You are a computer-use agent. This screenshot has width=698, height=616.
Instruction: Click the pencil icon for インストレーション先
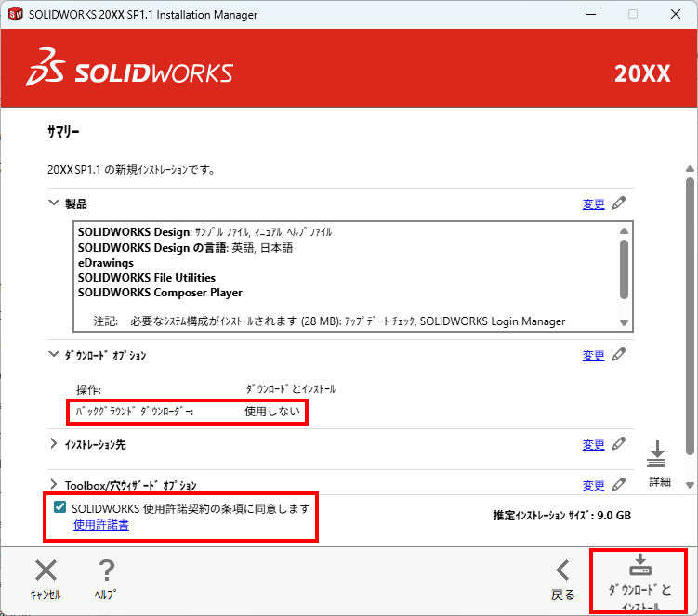619,444
